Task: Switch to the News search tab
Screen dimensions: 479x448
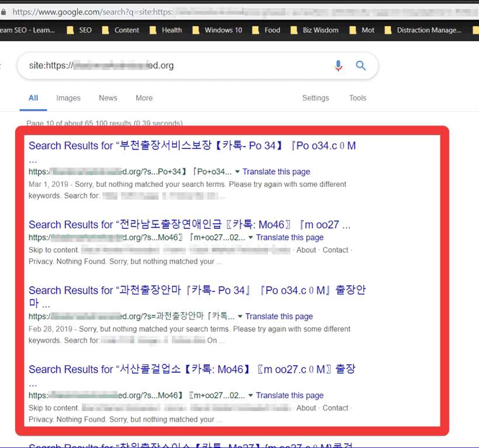Action: coord(108,98)
